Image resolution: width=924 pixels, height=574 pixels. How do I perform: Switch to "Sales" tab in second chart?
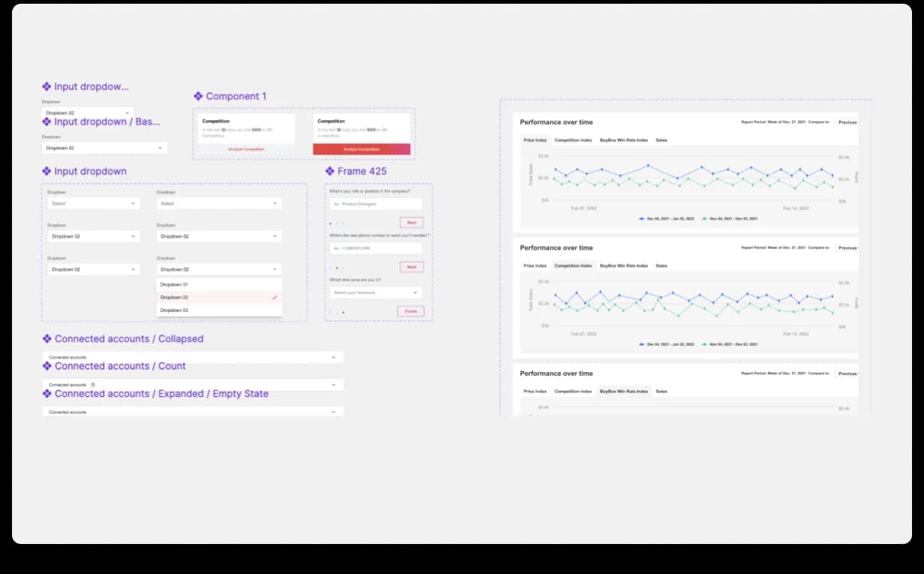point(661,266)
